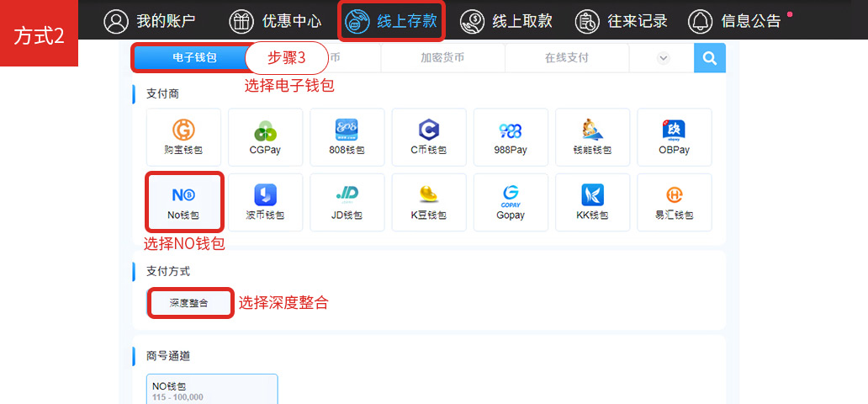Click the deposit icon beside 线上存款
Viewport: 868px width, 404px height.
point(357,21)
